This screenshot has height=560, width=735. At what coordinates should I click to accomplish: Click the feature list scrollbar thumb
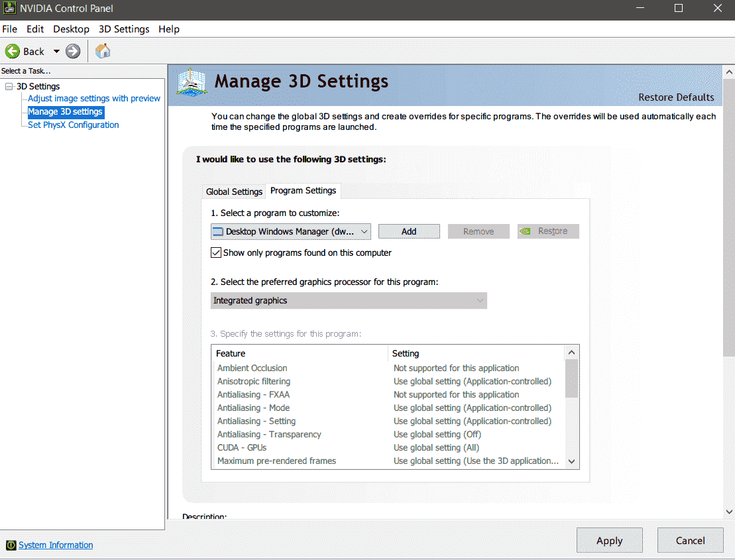coord(571,378)
